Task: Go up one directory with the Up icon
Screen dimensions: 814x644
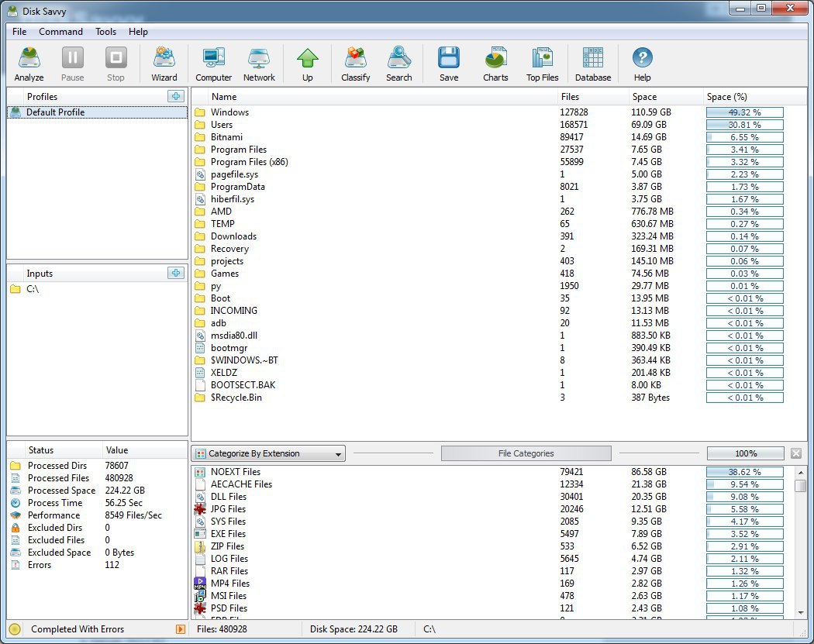Action: (x=308, y=64)
